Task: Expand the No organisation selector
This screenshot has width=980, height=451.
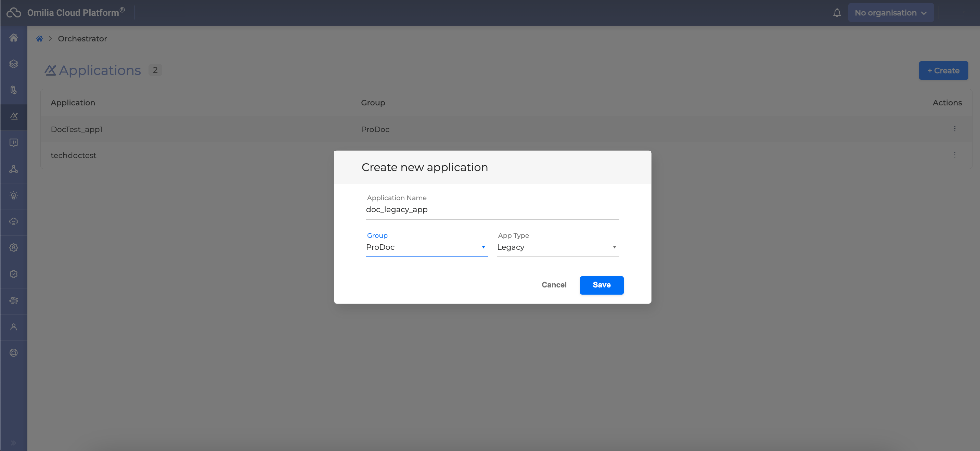Action: (x=890, y=13)
